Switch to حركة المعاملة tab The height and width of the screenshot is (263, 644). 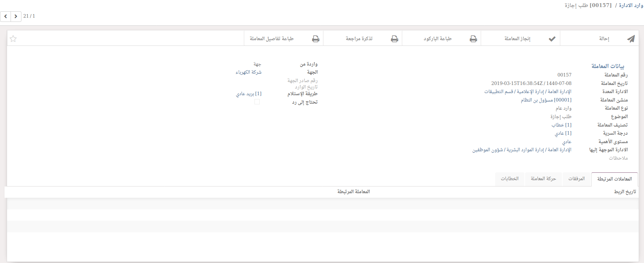(543, 179)
